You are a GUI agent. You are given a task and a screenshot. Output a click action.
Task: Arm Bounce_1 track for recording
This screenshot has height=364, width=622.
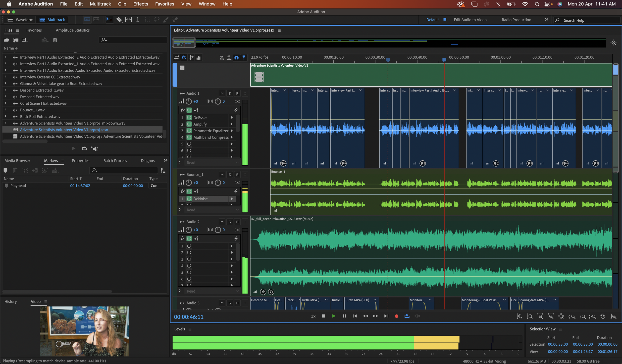(x=237, y=175)
